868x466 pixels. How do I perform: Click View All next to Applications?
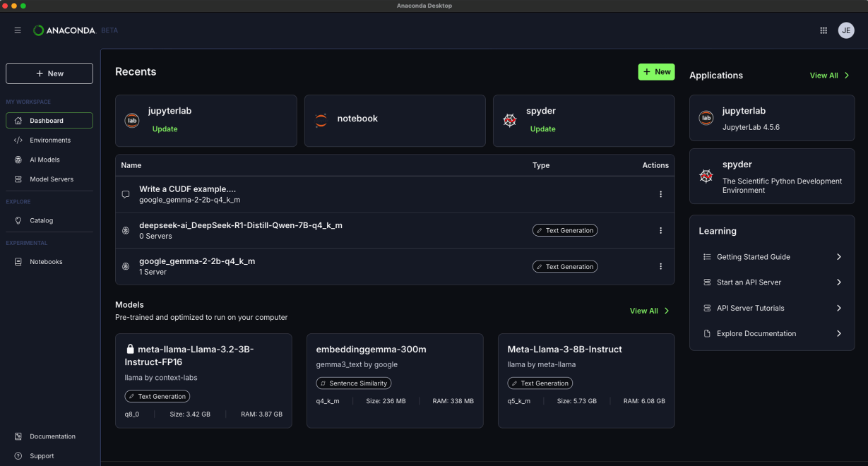point(829,76)
